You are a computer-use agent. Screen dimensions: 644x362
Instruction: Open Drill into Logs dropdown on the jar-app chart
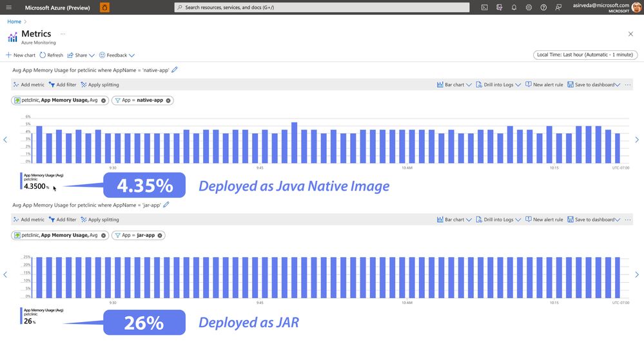coord(498,220)
